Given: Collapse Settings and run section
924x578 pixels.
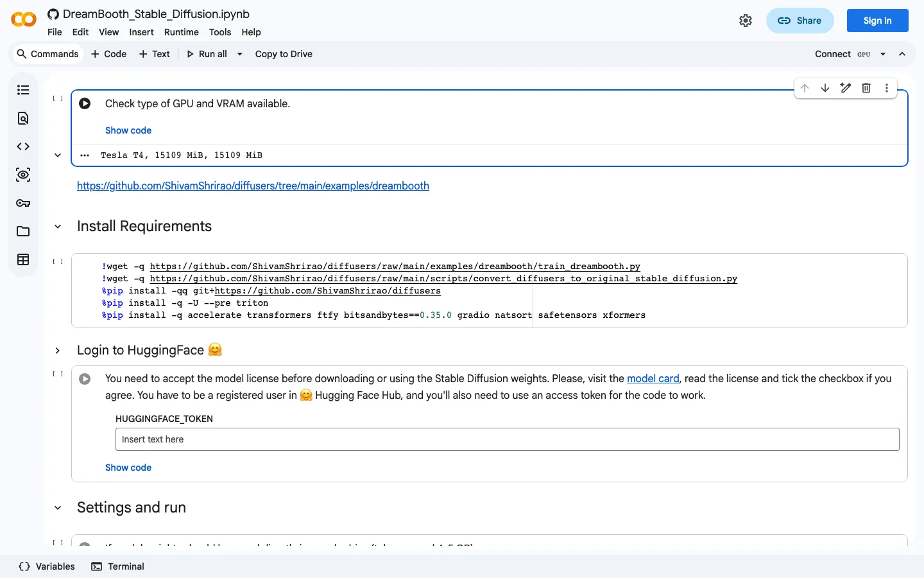Looking at the screenshot, I should click(x=58, y=508).
